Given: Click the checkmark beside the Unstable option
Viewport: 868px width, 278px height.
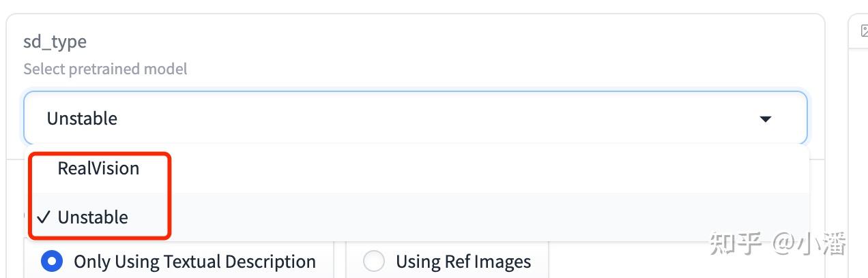Looking at the screenshot, I should coord(44,217).
